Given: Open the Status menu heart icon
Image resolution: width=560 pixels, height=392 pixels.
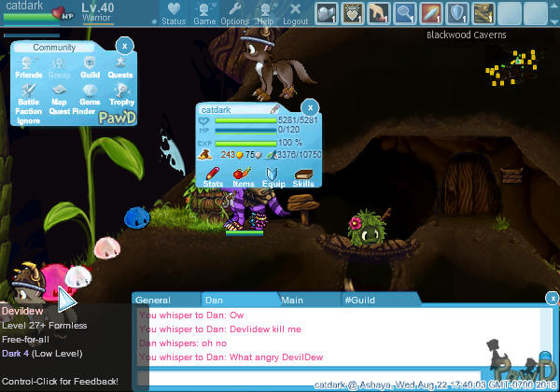Looking at the screenshot, I should click(174, 9).
